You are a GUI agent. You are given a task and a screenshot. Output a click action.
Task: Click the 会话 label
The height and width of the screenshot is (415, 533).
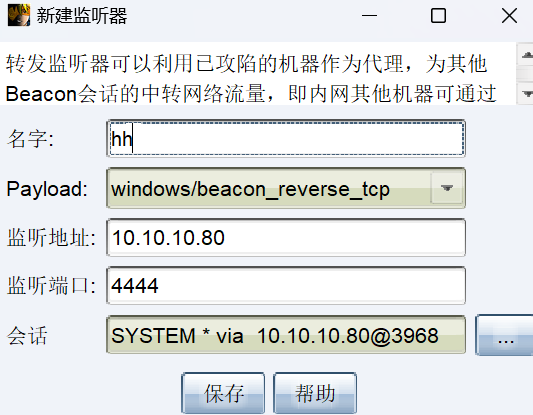click(27, 336)
